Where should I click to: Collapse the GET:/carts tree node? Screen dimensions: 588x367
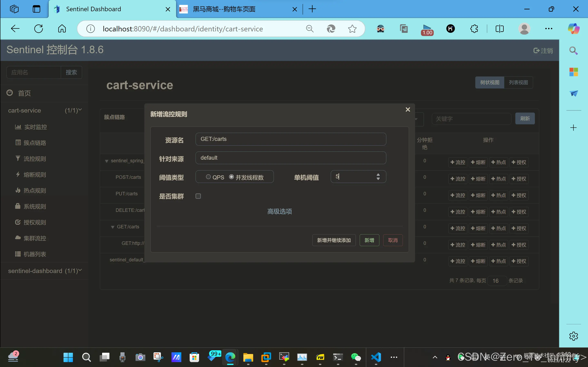[112, 227]
